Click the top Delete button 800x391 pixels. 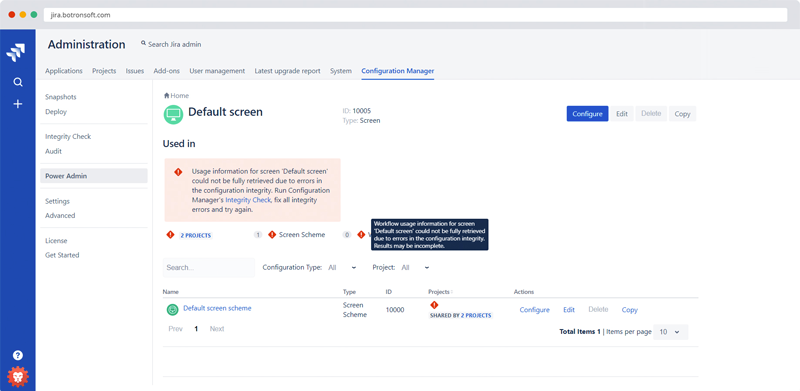point(651,114)
